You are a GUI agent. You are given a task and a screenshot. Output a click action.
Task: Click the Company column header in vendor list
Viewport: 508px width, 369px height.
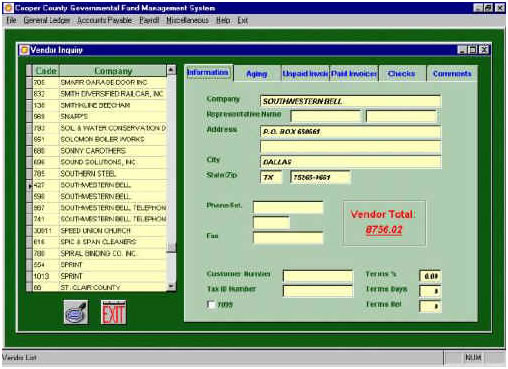coord(113,71)
